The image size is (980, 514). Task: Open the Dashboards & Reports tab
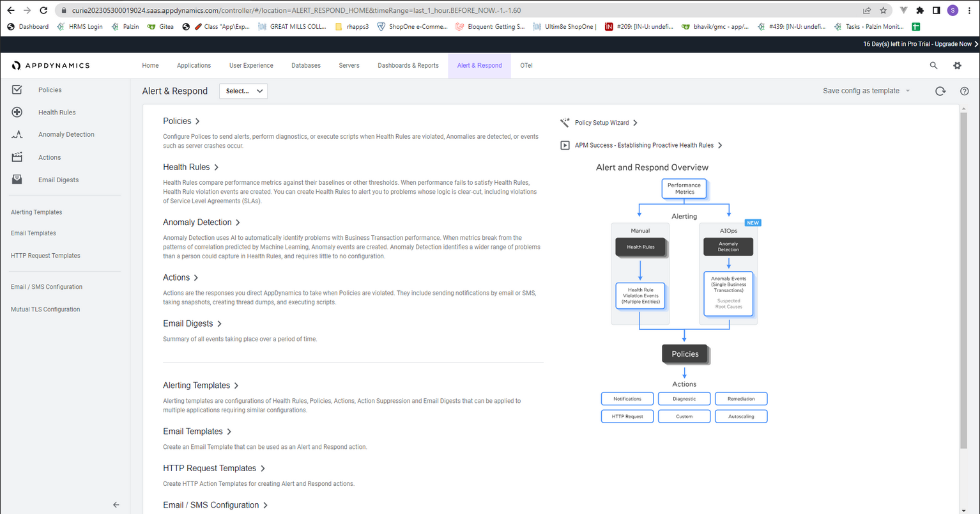coord(408,65)
